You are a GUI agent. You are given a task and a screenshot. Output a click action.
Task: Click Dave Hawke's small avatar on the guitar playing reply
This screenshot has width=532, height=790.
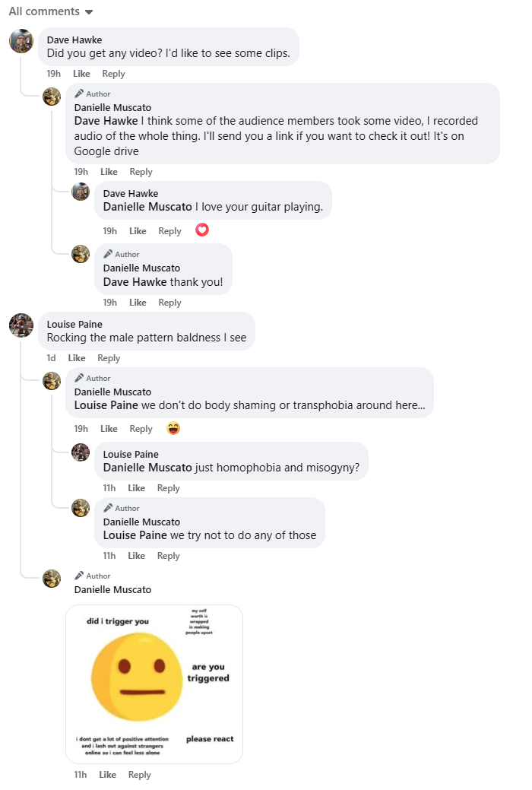[x=81, y=192]
